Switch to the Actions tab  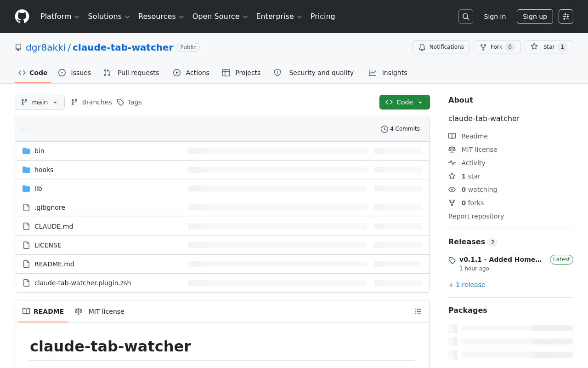(x=191, y=73)
